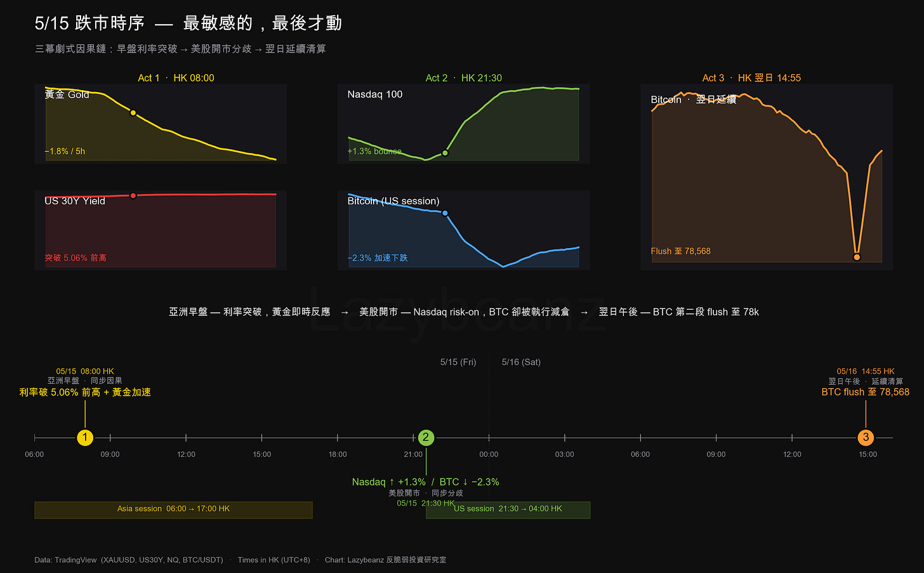Click the orange dot at Bitcoin flush low

point(857,257)
